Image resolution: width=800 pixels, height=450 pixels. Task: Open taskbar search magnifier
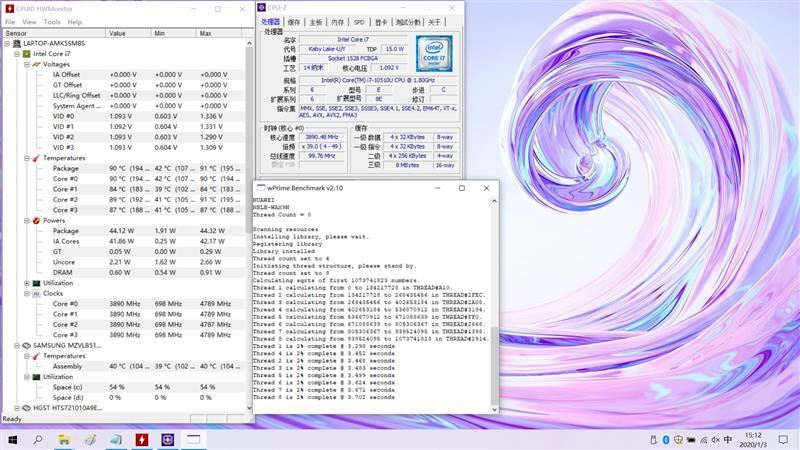point(38,439)
